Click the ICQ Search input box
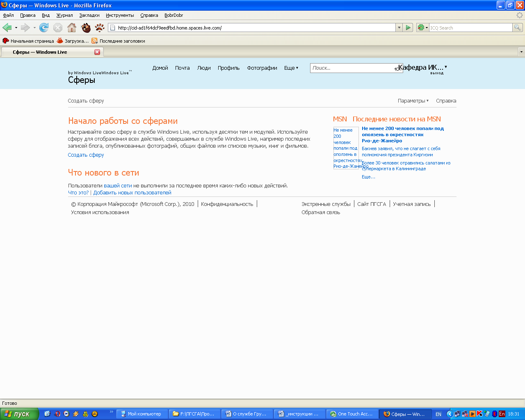Viewport: 525px width, 420px height. tap(471, 27)
